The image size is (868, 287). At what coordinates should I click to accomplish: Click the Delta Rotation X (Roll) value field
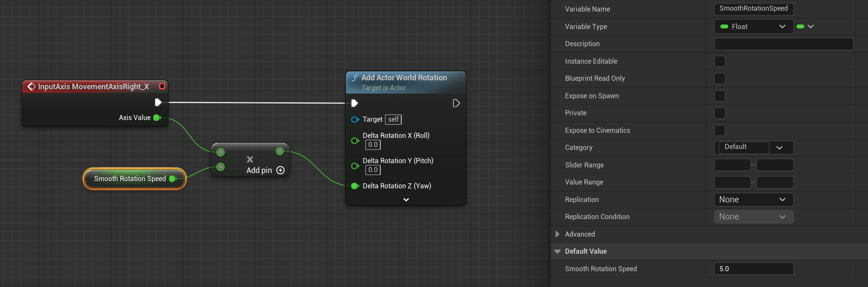click(373, 145)
